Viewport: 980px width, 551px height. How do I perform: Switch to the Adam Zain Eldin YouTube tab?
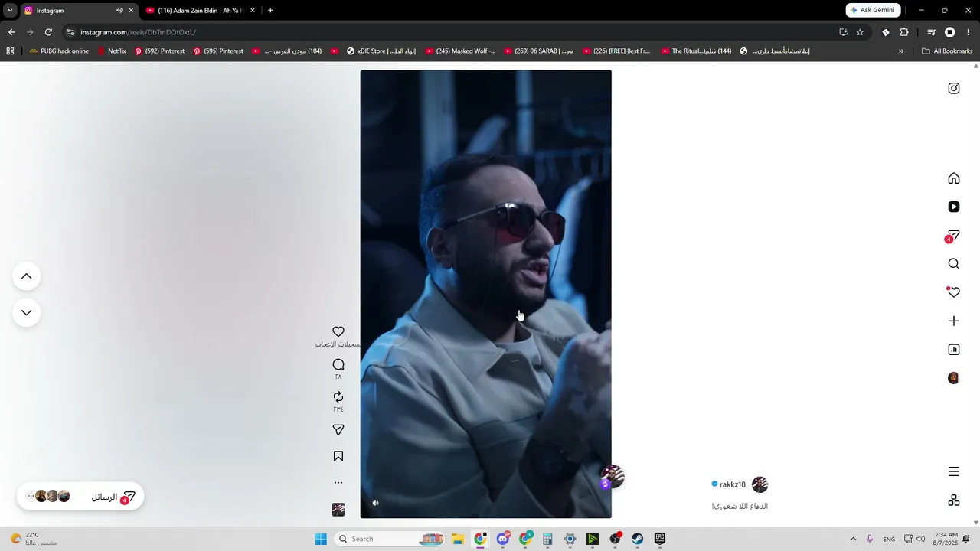pyautogui.click(x=200, y=11)
